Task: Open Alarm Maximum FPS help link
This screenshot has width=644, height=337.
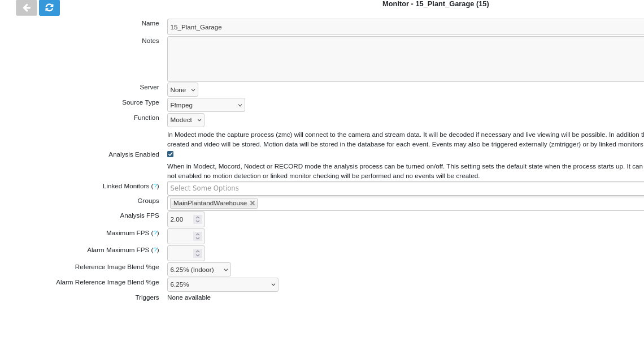Action: [x=155, y=250]
